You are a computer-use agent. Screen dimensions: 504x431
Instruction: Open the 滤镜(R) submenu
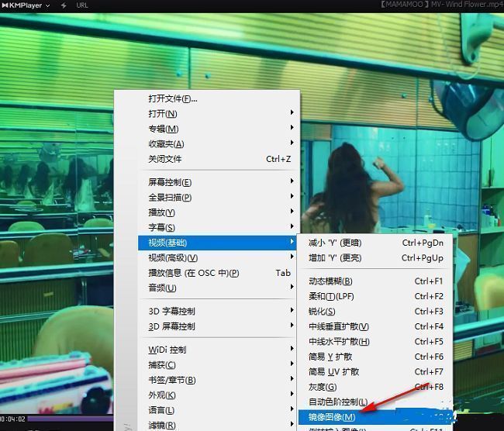(x=218, y=426)
